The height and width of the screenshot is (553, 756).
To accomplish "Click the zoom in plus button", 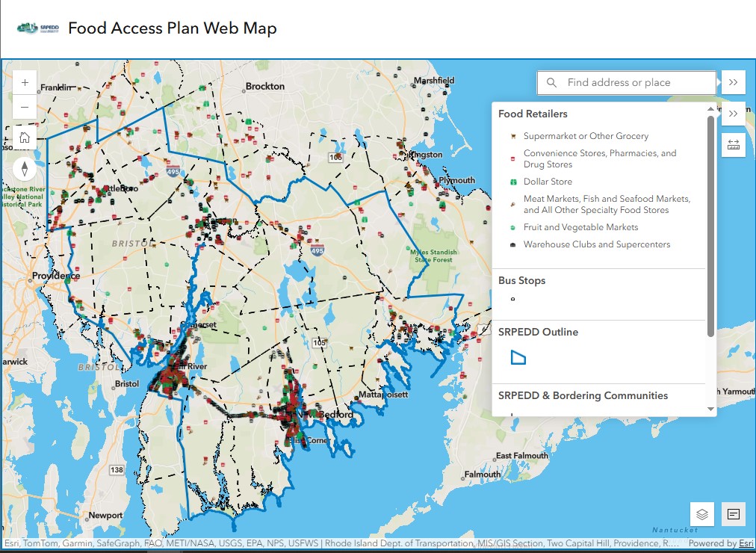I will (25, 82).
